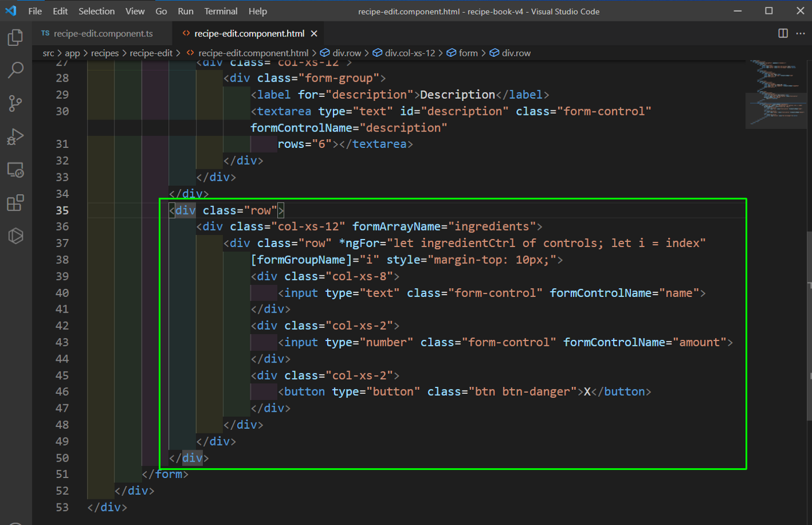812x525 pixels.
Task: Open the Edit menu
Action: tap(60, 11)
